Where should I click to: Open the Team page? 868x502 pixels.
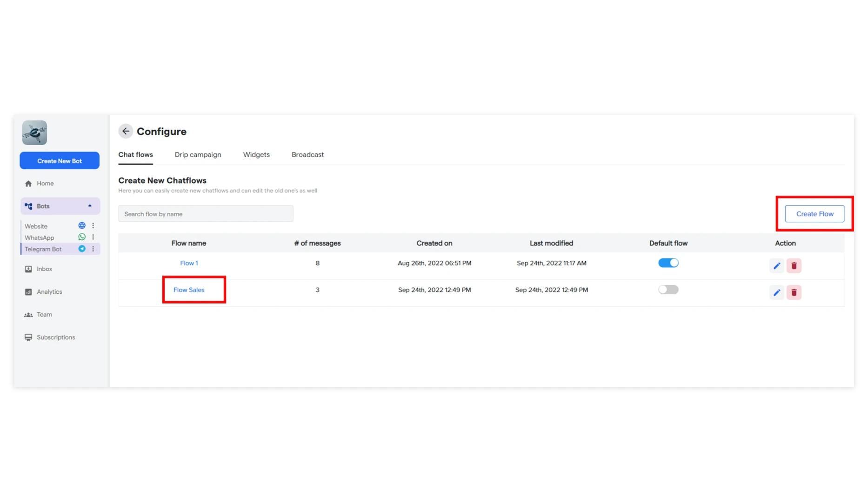tap(44, 315)
